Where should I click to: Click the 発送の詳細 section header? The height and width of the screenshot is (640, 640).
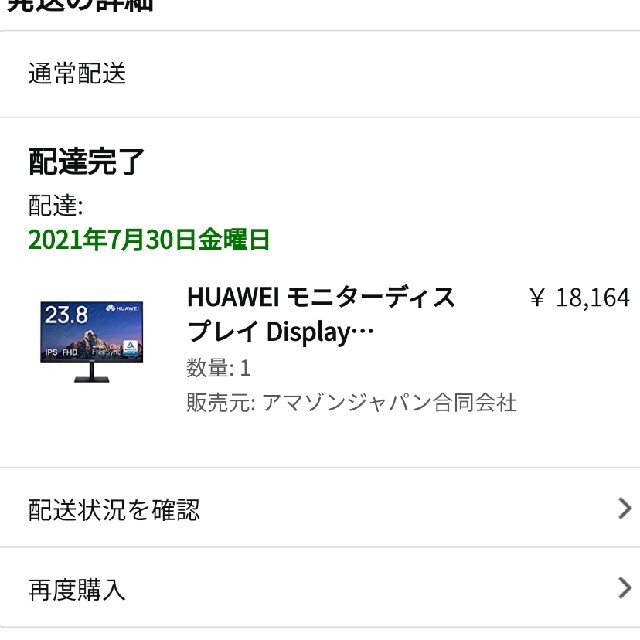pos(80,6)
